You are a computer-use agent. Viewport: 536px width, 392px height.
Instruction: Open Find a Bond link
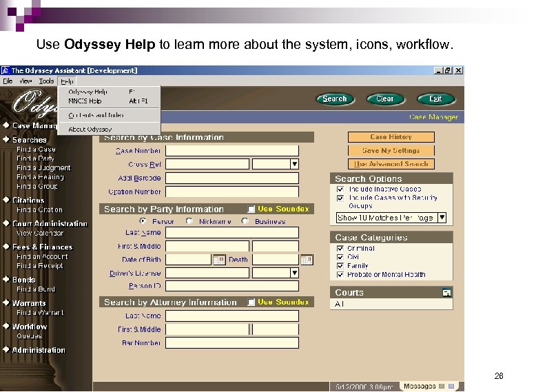pyautogui.click(x=36, y=289)
